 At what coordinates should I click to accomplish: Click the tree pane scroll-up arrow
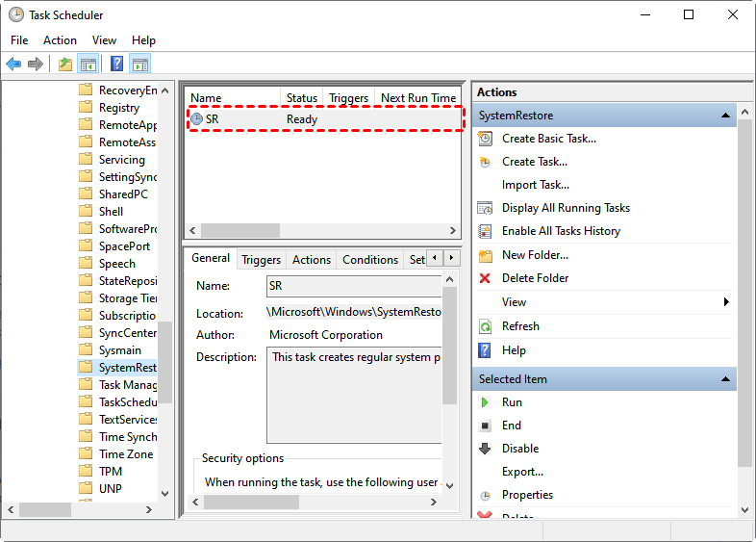click(164, 90)
